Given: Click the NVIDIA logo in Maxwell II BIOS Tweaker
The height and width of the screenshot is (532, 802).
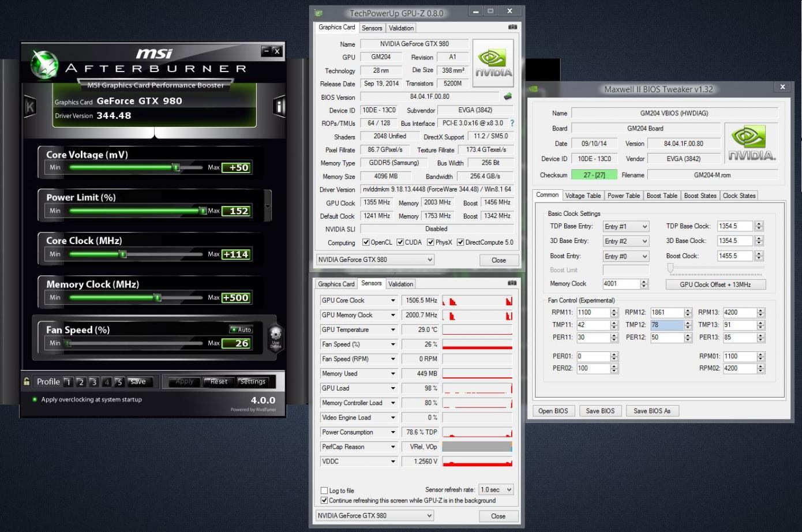Looking at the screenshot, I should tap(752, 144).
